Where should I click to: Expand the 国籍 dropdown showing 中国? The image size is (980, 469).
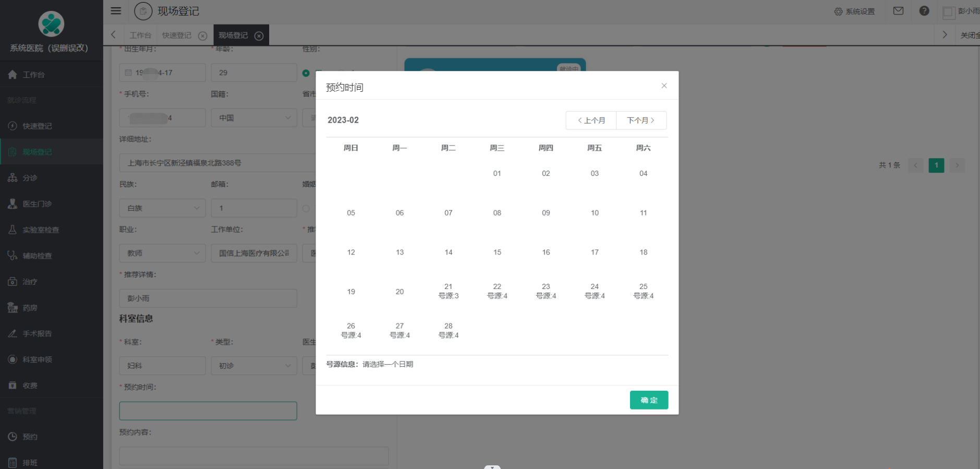click(x=254, y=118)
